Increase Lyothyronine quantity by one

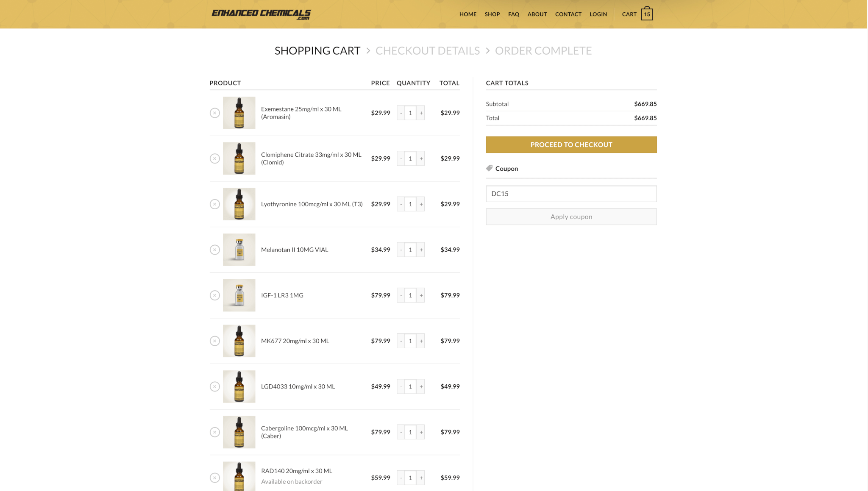[421, 204]
